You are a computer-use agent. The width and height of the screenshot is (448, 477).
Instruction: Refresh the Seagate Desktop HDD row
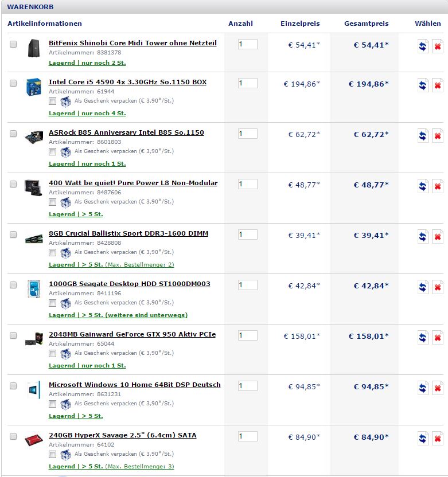(x=423, y=287)
